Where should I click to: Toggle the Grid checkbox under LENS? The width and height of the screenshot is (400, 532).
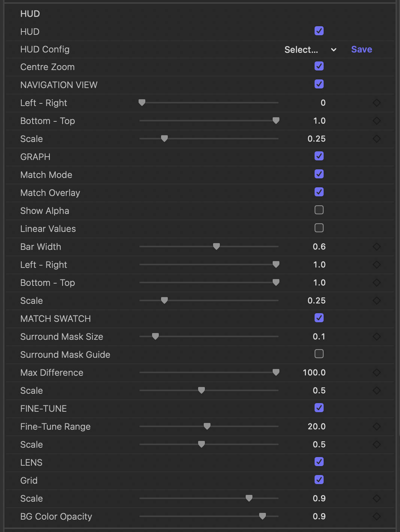319,480
